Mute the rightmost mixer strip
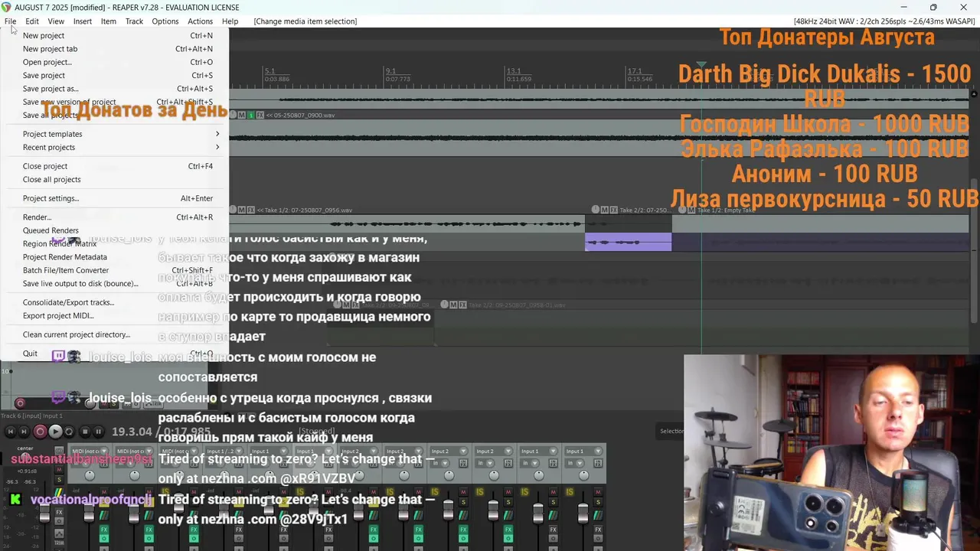Viewport: 980px width, 551px height. 598,491
